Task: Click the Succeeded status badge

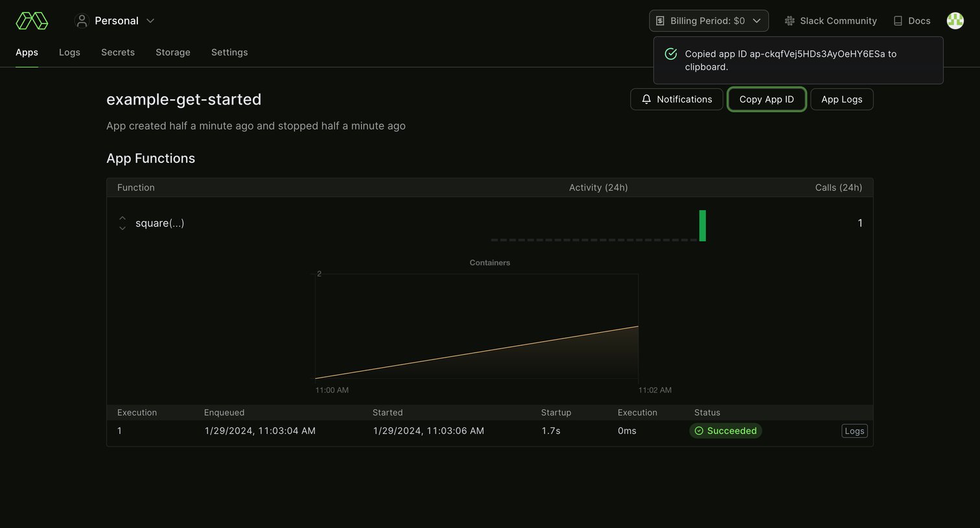Action: coord(725,431)
